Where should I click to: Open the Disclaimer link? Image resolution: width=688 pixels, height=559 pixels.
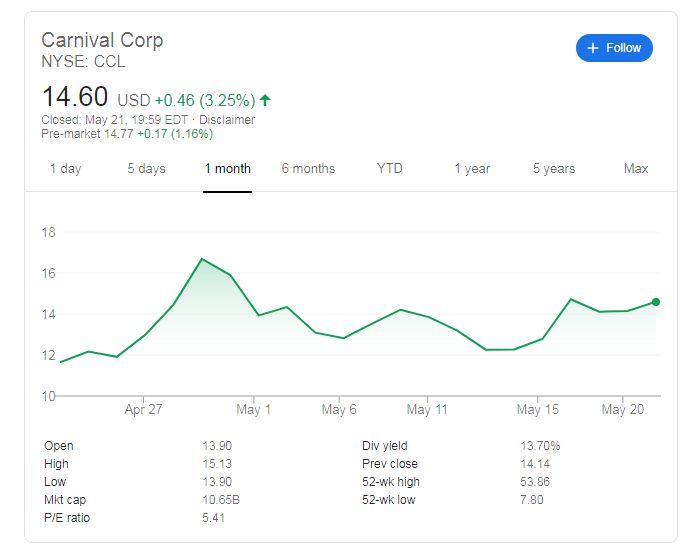tap(227, 120)
